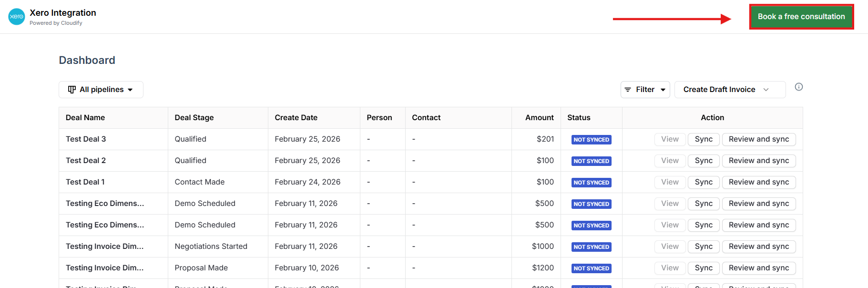Sync the Test Deal 3 row
The image size is (868, 288).
click(704, 139)
